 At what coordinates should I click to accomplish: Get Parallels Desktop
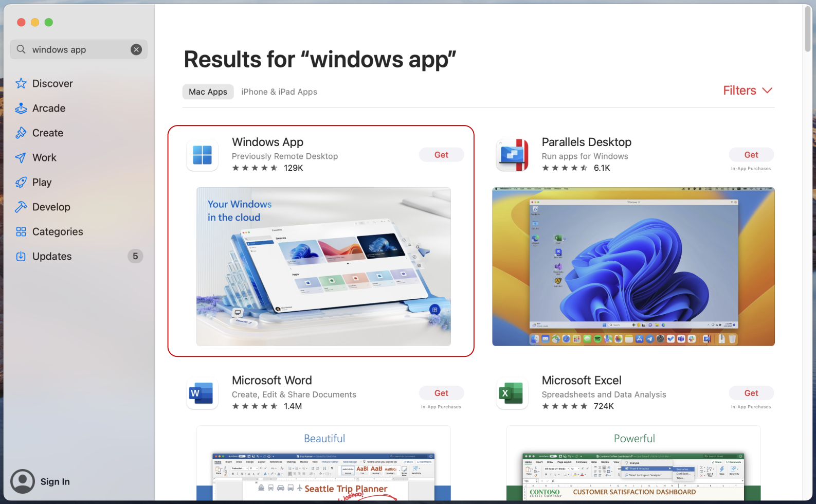751,155
